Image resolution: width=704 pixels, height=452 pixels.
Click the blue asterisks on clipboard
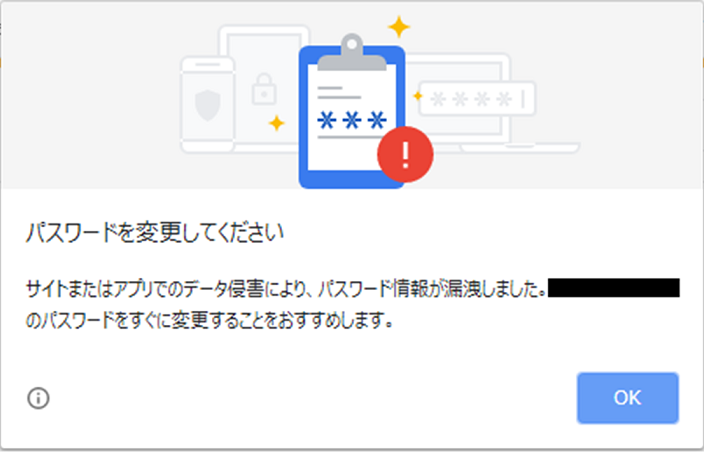[352, 120]
